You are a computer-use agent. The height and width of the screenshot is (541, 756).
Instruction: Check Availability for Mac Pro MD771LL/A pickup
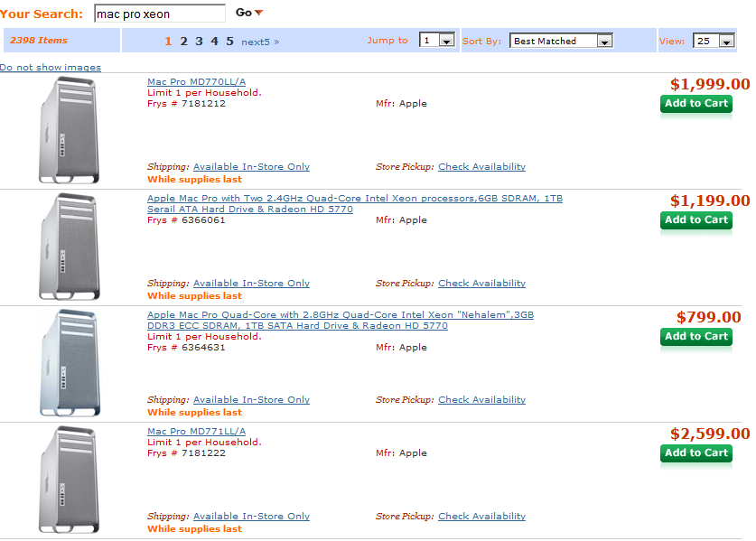[481, 517]
